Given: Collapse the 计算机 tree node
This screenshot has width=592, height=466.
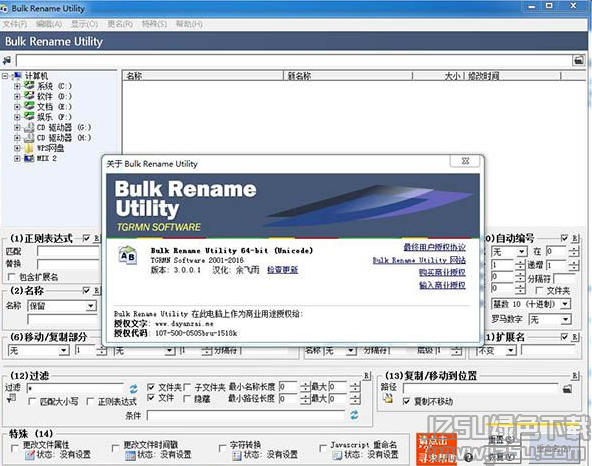Looking at the screenshot, I should click(x=5, y=76).
